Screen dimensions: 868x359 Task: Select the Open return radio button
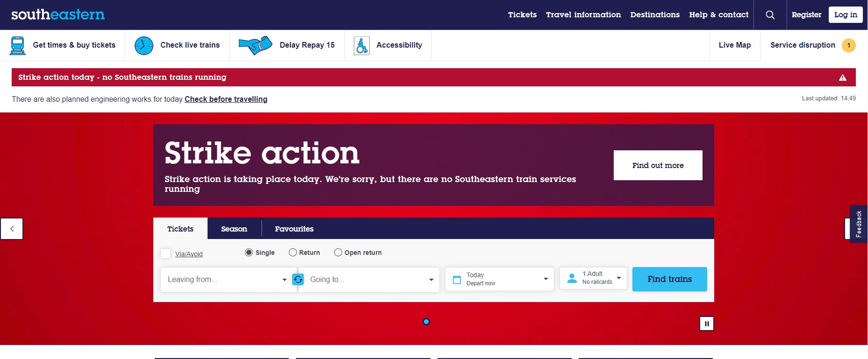tap(338, 253)
